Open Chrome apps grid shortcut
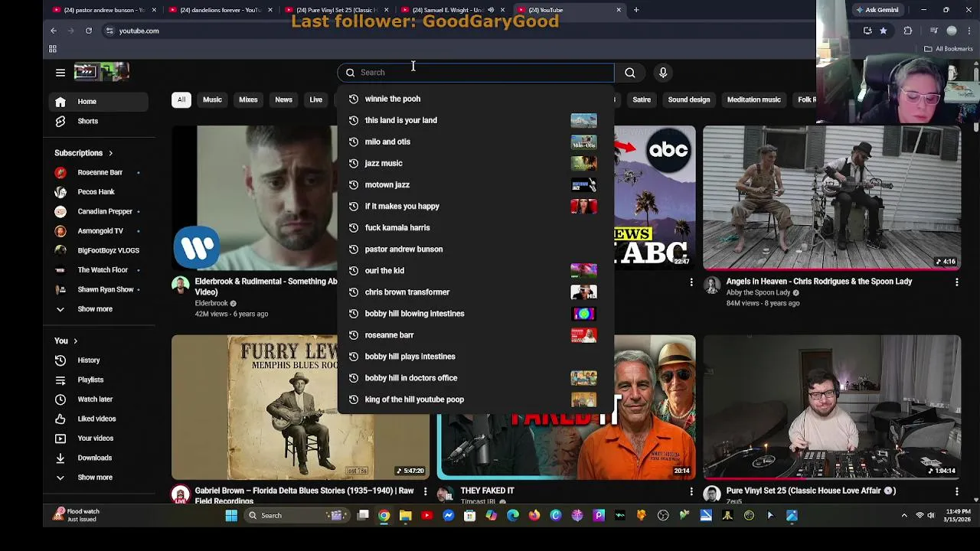Image resolution: width=980 pixels, height=551 pixels. pos(53,49)
